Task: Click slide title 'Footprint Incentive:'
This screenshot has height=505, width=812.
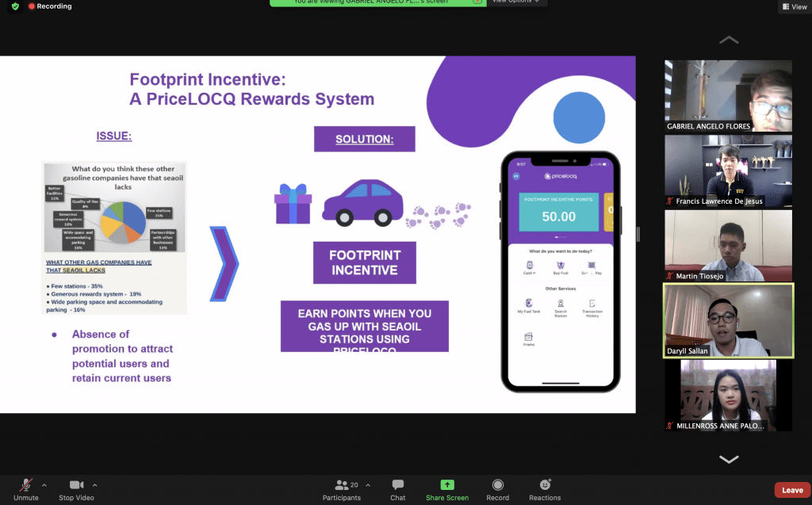Action: tap(208, 79)
